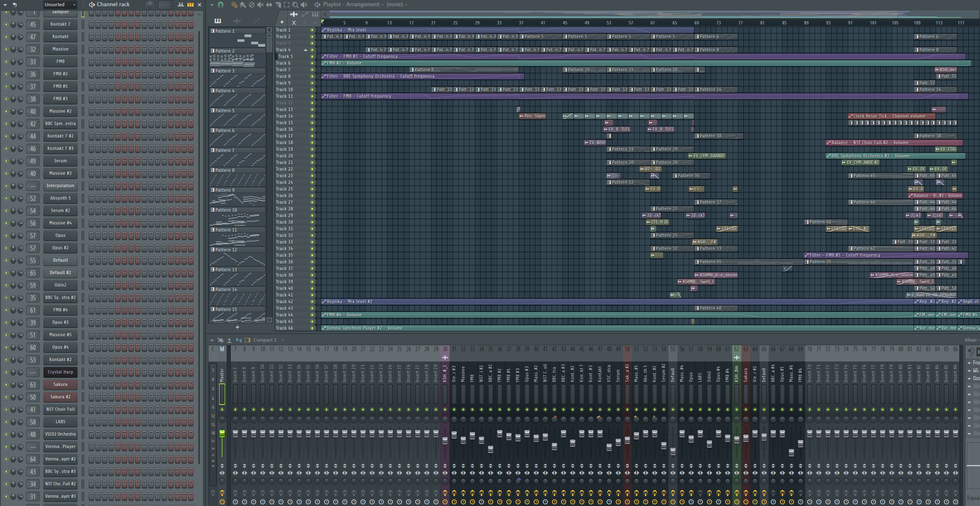Toggle the playlist magnet snap icon
This screenshot has width=980, height=506.
coord(221,5)
